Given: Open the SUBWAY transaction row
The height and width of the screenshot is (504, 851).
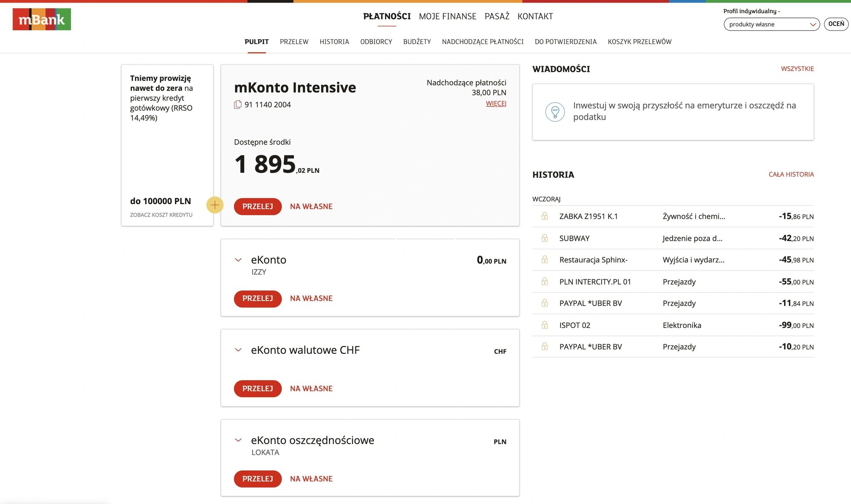Looking at the screenshot, I should (673, 238).
